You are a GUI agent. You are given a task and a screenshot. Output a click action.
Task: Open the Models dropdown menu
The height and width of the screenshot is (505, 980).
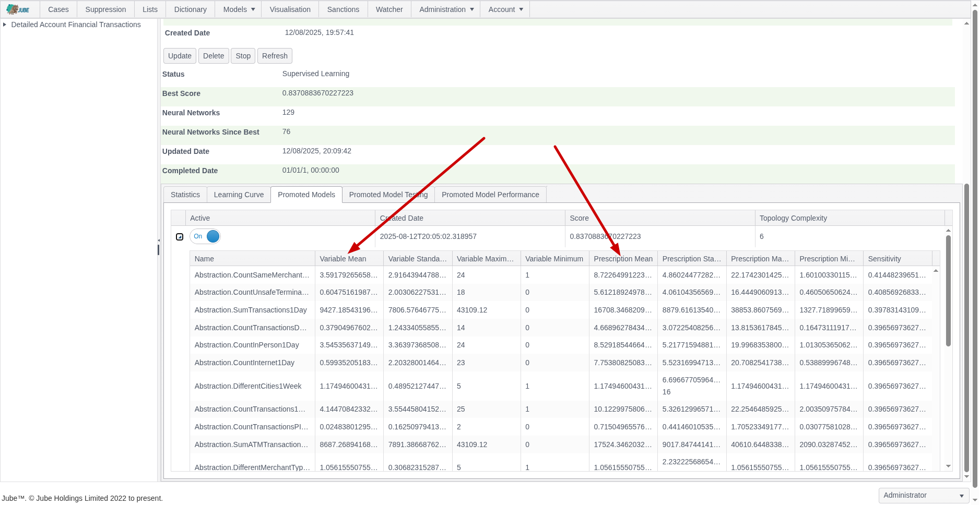[x=239, y=9]
